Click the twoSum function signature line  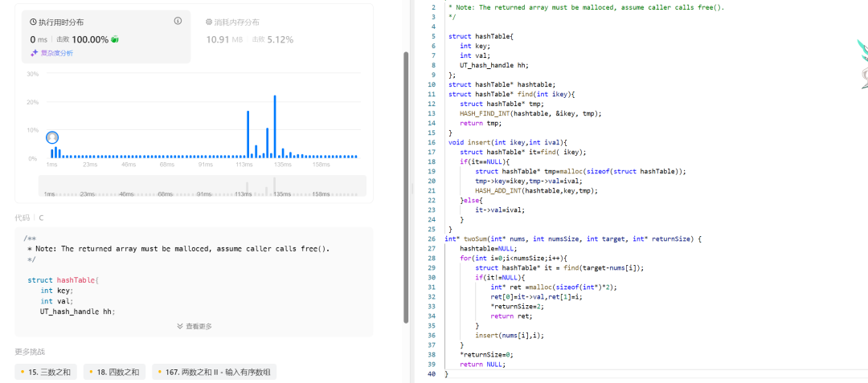click(x=573, y=238)
